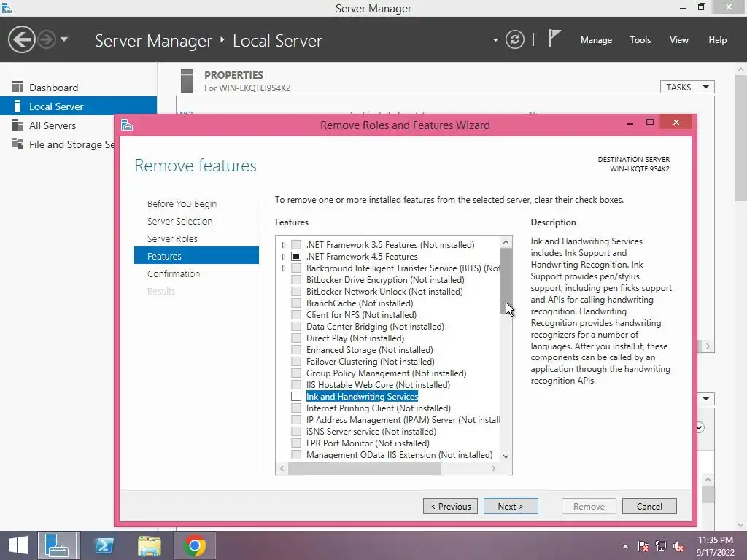Screen dimensions: 747x560
Task: Maximize the Remove Roles and Features Wizard
Action: [x=649, y=122]
